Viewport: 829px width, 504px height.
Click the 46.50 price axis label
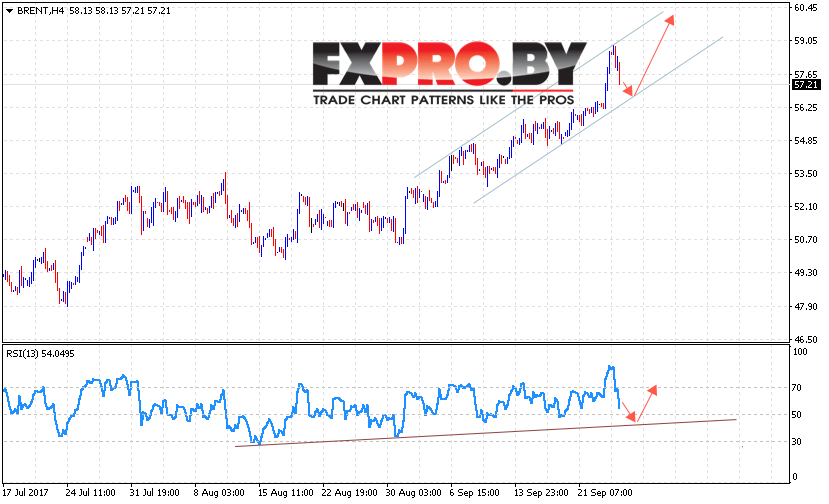806,340
